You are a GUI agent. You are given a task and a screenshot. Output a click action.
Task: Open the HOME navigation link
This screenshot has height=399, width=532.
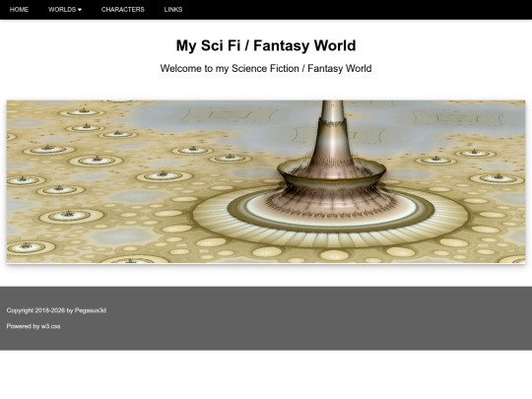coord(19,10)
